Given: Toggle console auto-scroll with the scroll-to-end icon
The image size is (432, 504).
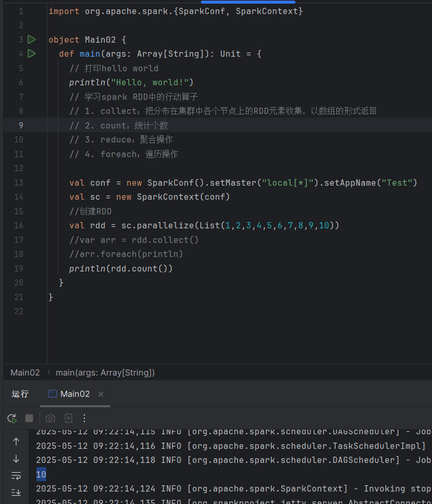Looking at the screenshot, I should click(16, 492).
